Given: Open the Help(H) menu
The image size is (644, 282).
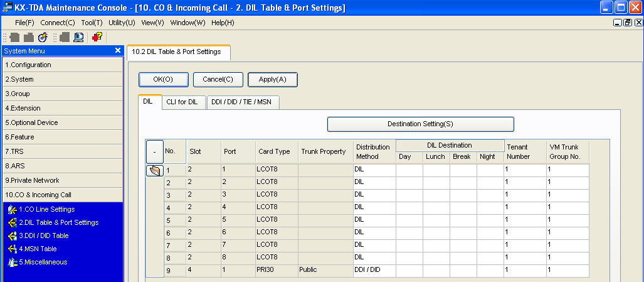Looking at the screenshot, I should (223, 23).
